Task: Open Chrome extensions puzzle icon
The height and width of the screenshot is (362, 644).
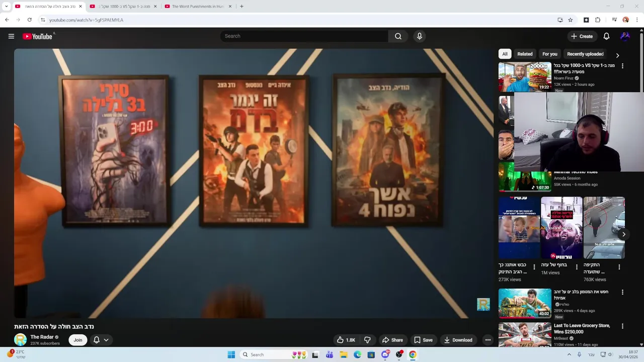Action: pos(598,20)
